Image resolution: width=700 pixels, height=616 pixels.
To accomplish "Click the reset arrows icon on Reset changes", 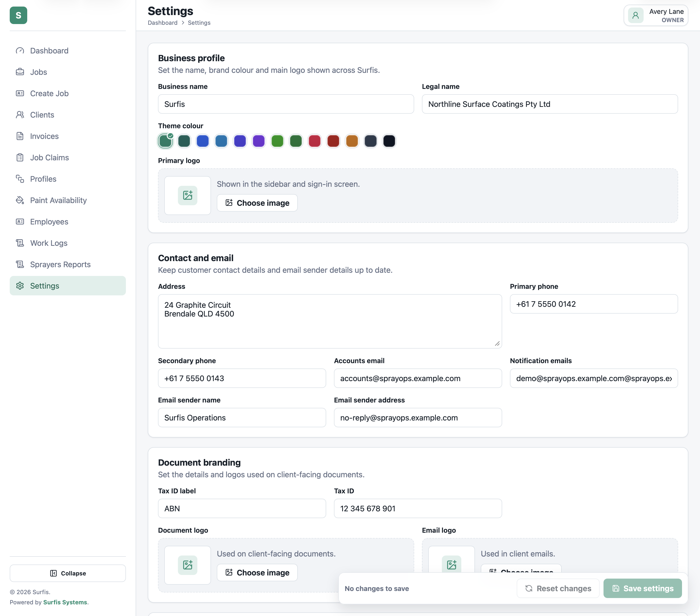I will point(529,588).
